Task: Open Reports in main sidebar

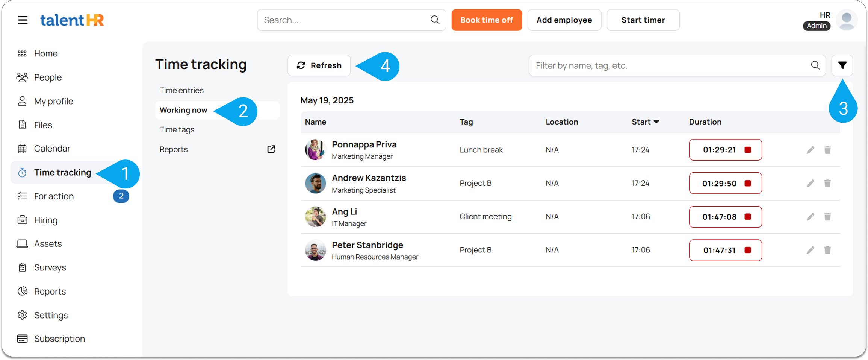Action: [x=50, y=291]
